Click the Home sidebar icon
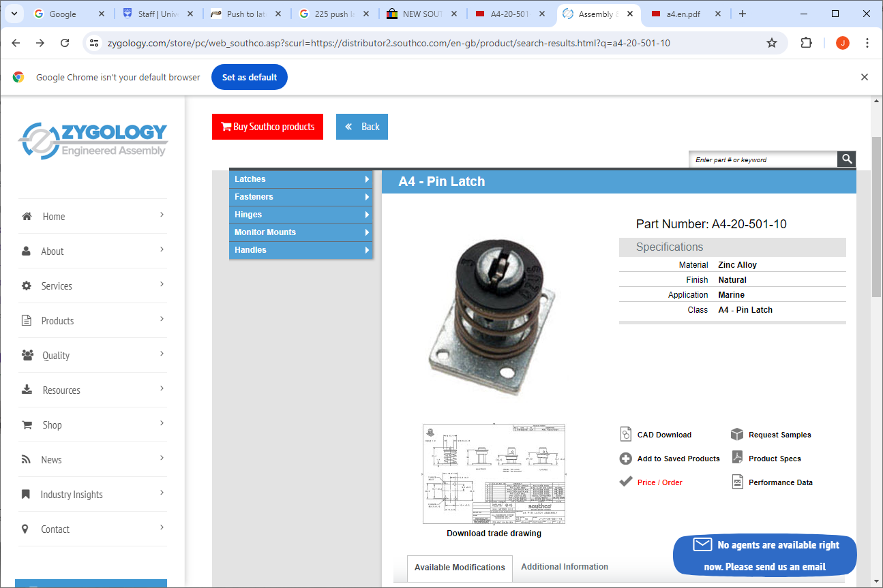Image resolution: width=883 pixels, height=588 pixels. pos(27,217)
